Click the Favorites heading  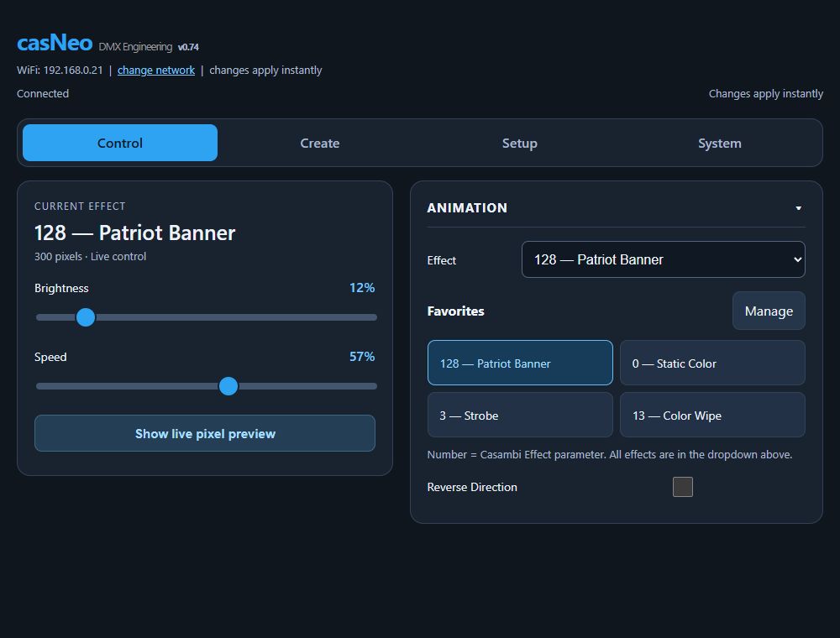tap(455, 311)
